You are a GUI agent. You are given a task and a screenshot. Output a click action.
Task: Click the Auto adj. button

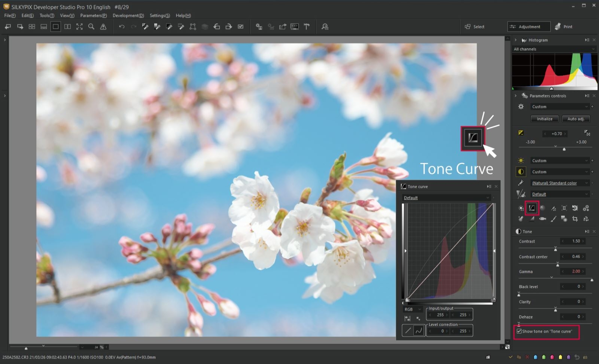[x=576, y=119]
